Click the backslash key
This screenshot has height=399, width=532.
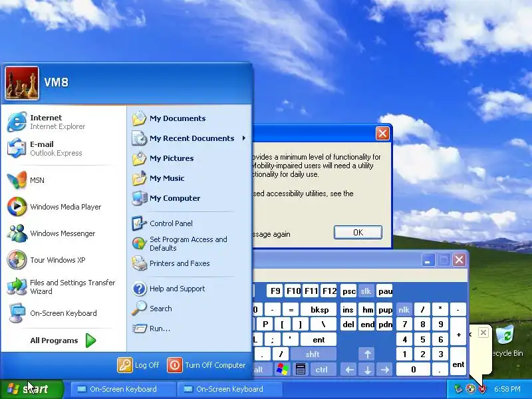(x=323, y=325)
